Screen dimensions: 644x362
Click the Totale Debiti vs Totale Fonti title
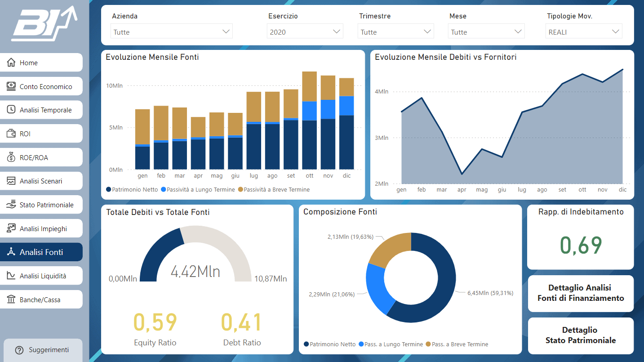point(158,212)
